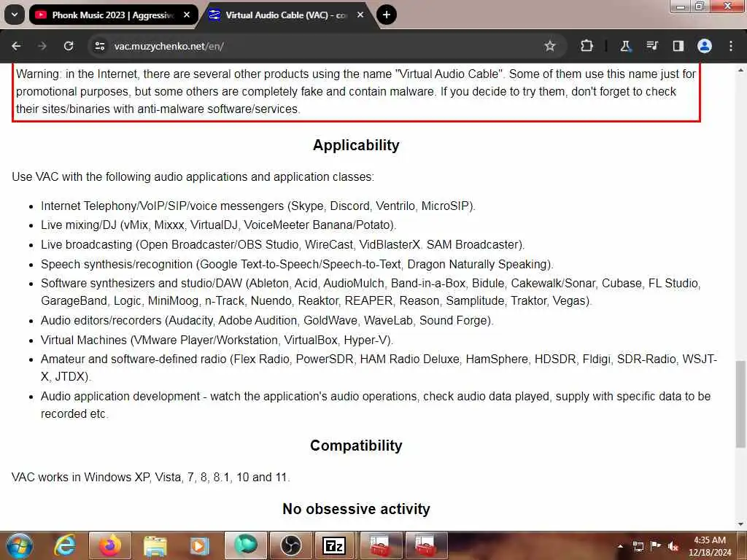Click the Amateur and software-defined radio item
The height and width of the screenshot is (560, 747).
pos(379,367)
